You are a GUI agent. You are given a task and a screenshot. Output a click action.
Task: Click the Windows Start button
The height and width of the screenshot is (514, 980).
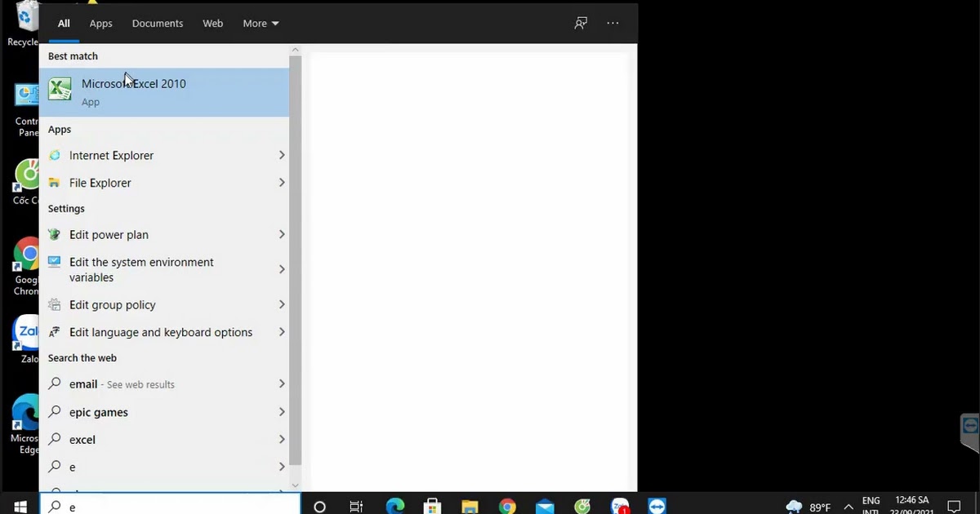click(20, 506)
